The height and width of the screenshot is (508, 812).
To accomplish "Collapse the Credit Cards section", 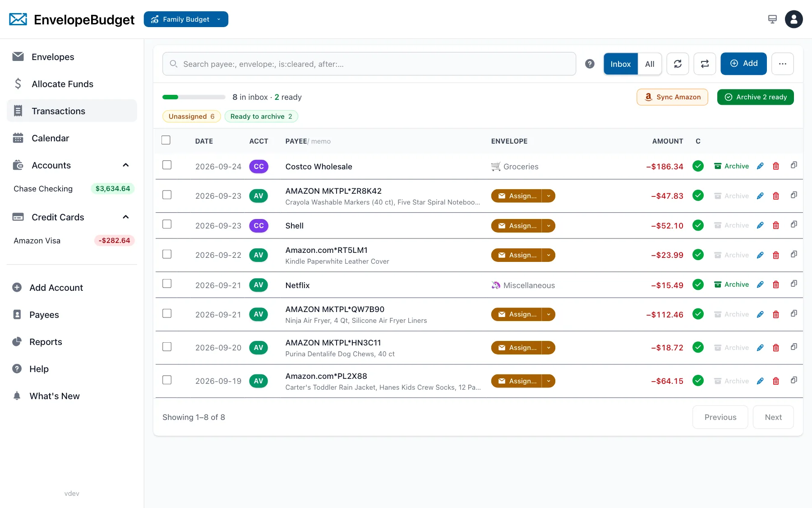I will click(126, 217).
